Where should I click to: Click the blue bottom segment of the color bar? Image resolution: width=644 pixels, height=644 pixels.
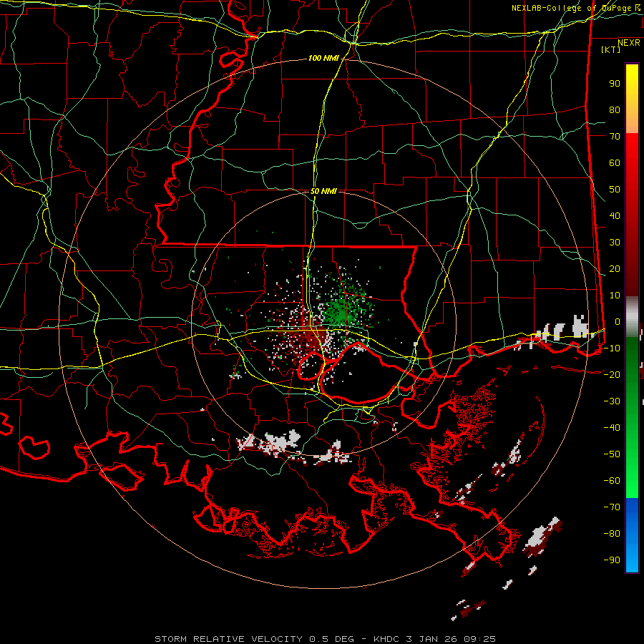(632, 535)
